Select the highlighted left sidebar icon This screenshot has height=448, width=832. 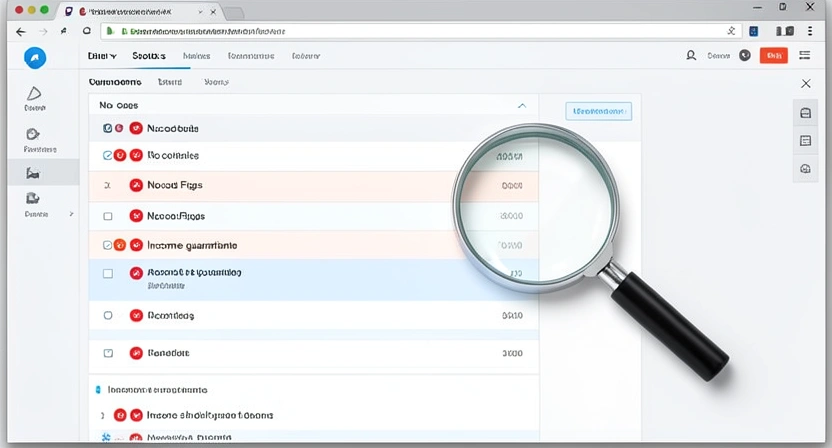point(33,173)
